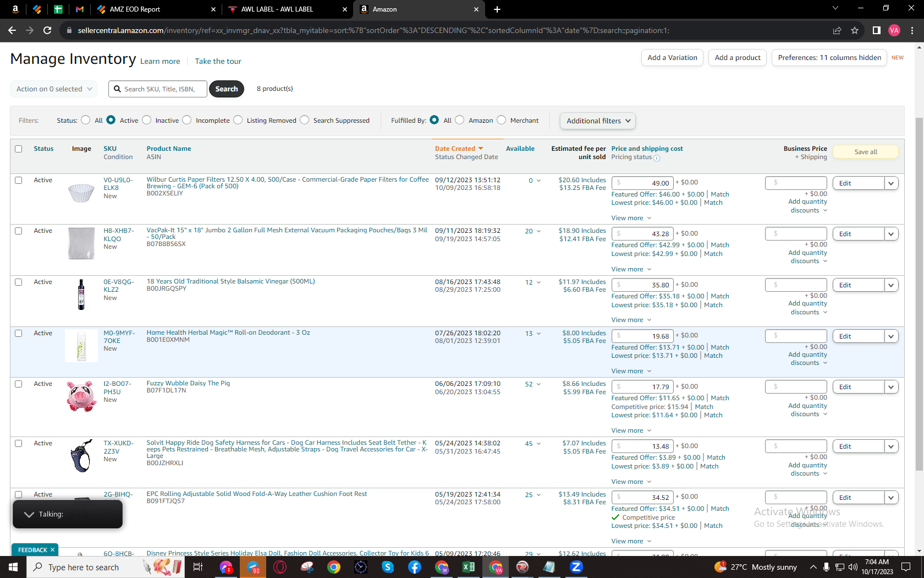Open Task View on the taskbar
This screenshot has height=578, width=924.
(198, 567)
